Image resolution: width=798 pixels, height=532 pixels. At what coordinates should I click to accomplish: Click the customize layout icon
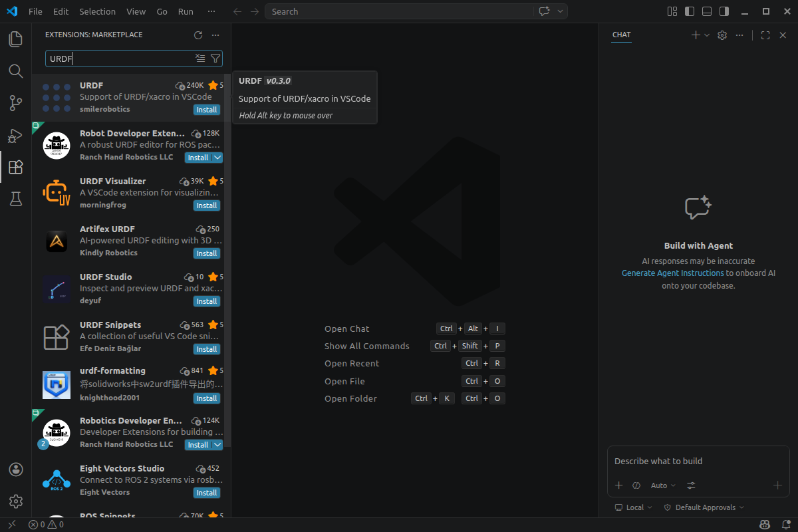(672, 11)
